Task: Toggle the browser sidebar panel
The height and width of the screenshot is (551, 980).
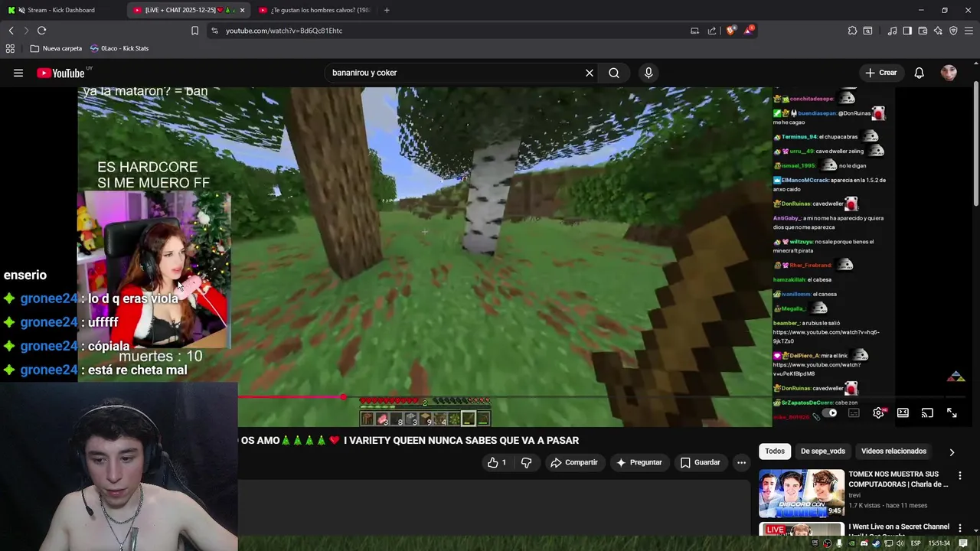Action: (907, 31)
